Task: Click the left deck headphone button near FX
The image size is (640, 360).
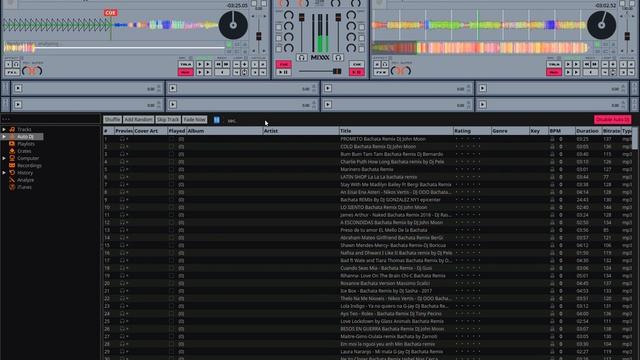Action: pos(16,64)
